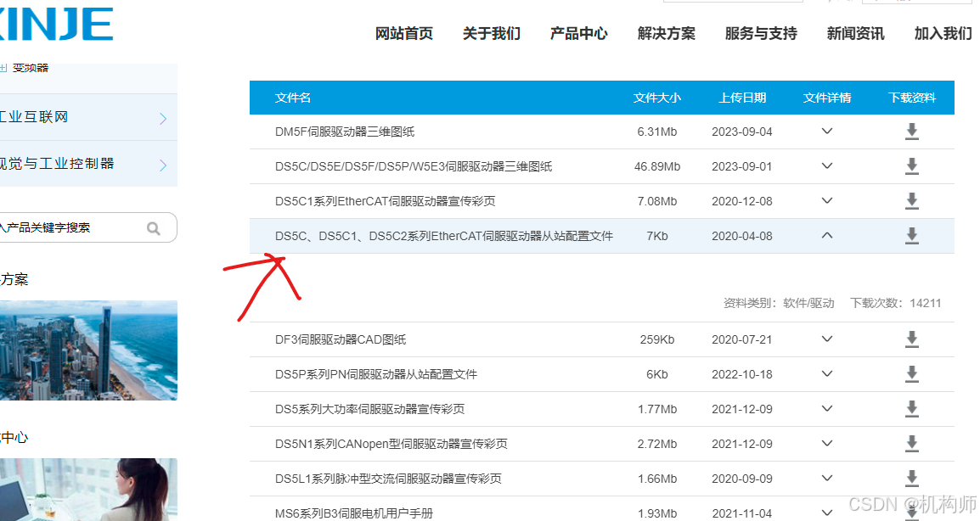Click the XINJE logo
The height and width of the screenshot is (521, 980).
[x=56, y=24]
